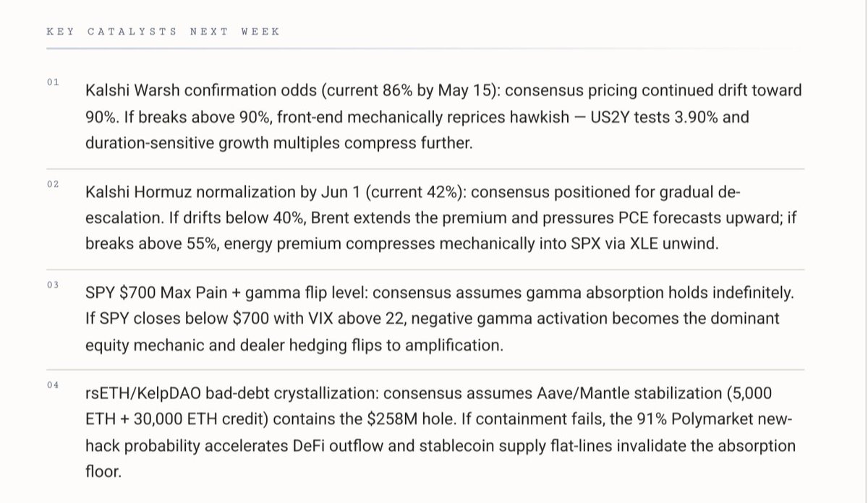Screen dimensions: 868x503
Task: Click the divider line under the heading
Action: [425, 49]
